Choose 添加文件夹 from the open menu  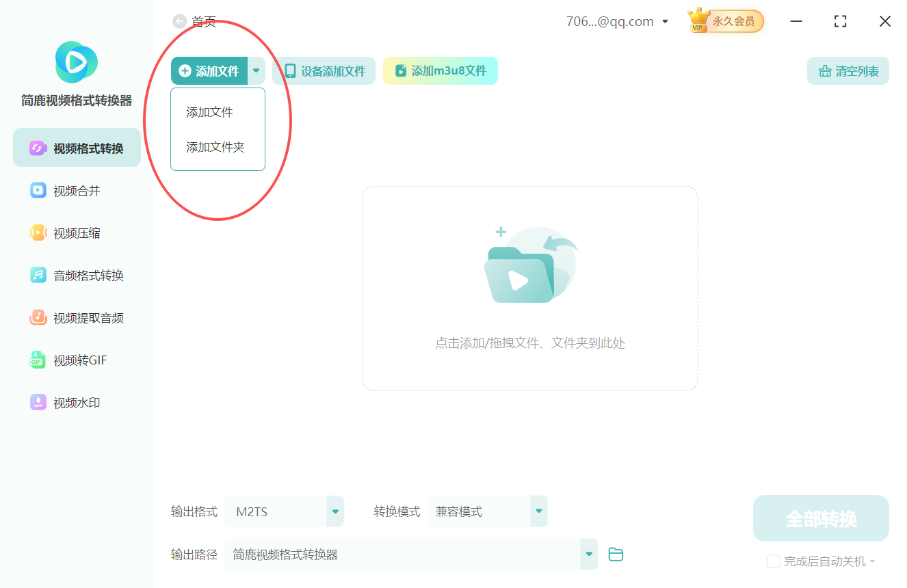(215, 146)
